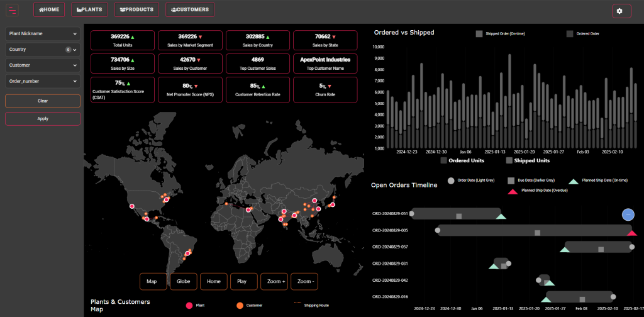Click the Planned Ship Date (On-time) legend triangle
This screenshot has height=317, width=644.
point(574,181)
